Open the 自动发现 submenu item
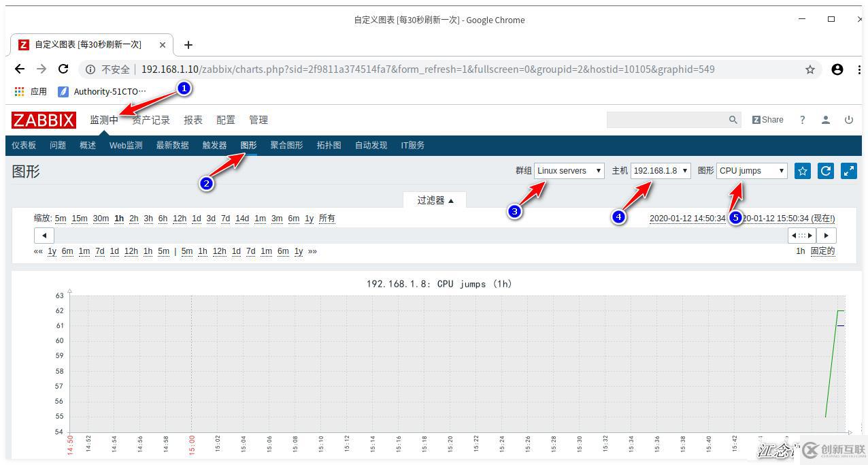This screenshot has height=465, width=868. [x=371, y=146]
